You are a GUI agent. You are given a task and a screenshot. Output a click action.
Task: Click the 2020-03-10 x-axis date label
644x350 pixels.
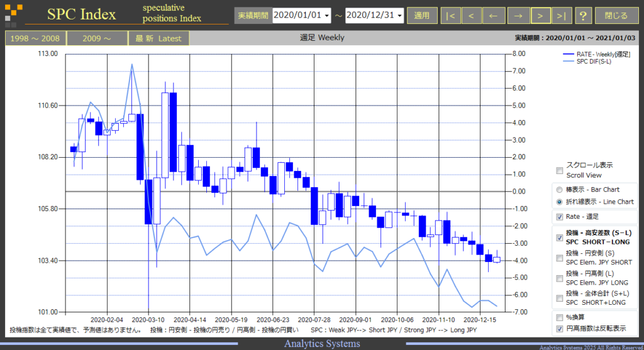point(148,320)
